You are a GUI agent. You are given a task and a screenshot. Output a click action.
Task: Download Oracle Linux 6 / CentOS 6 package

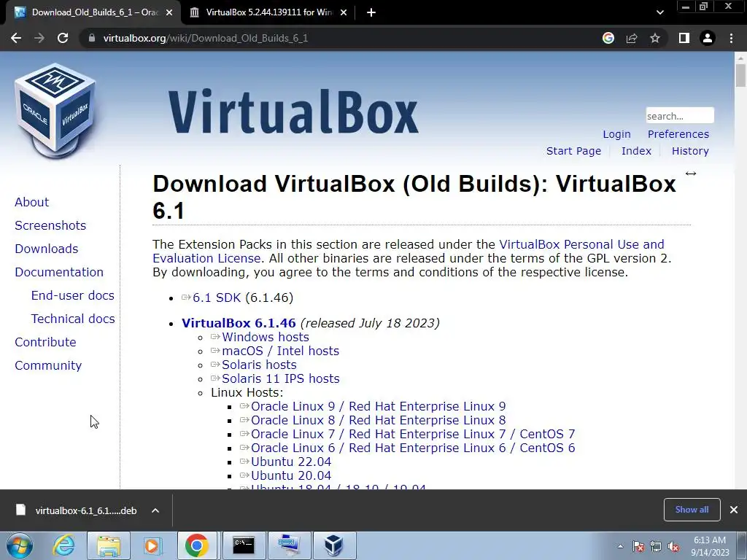(413, 448)
